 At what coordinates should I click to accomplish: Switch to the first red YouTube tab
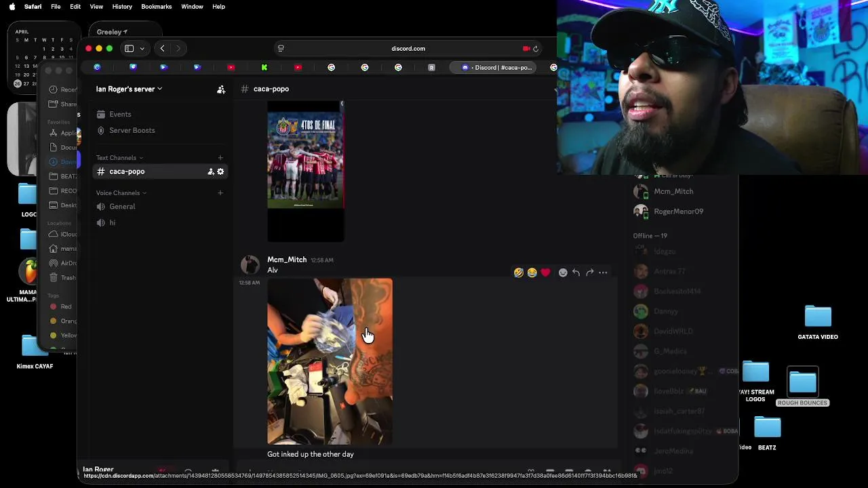[231, 67]
